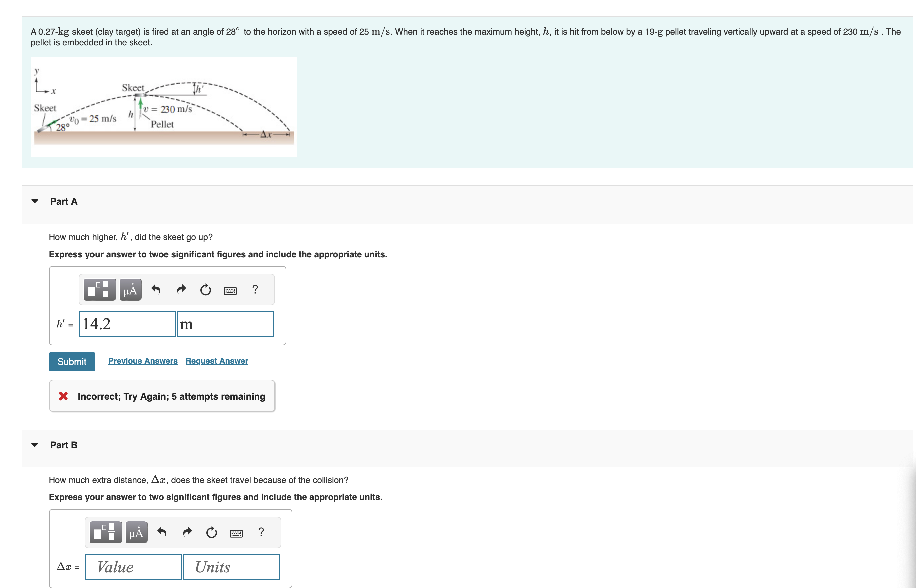Open Previous Answers link
The width and height of the screenshot is (916, 588).
[143, 361]
